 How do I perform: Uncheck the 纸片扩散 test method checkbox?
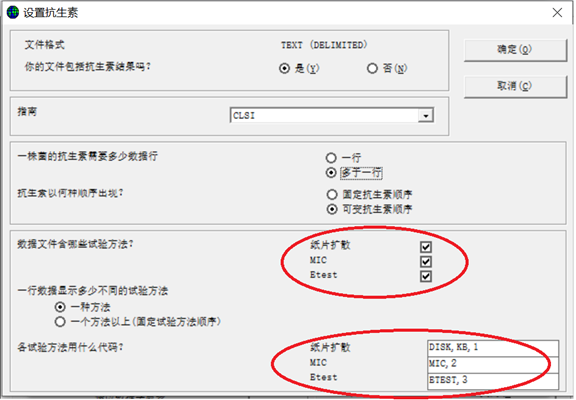[426, 247]
